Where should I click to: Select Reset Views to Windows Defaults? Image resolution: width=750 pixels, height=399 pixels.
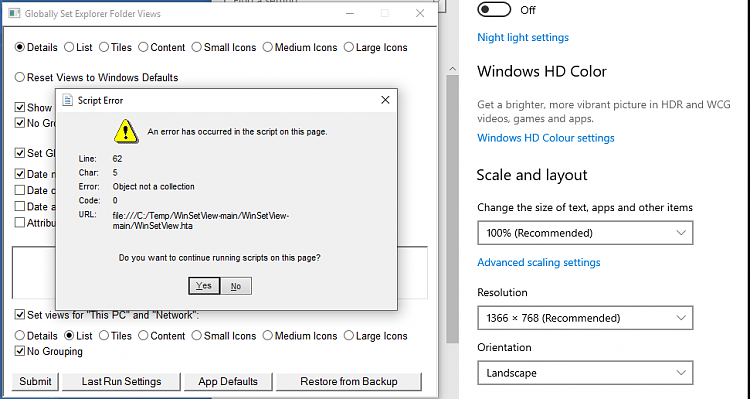point(20,77)
